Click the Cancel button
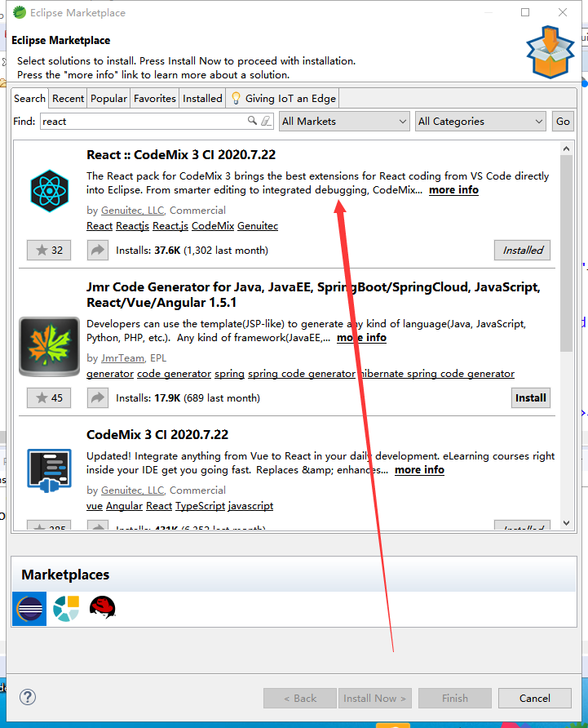Image resolution: width=588 pixels, height=728 pixels. pyautogui.click(x=535, y=699)
